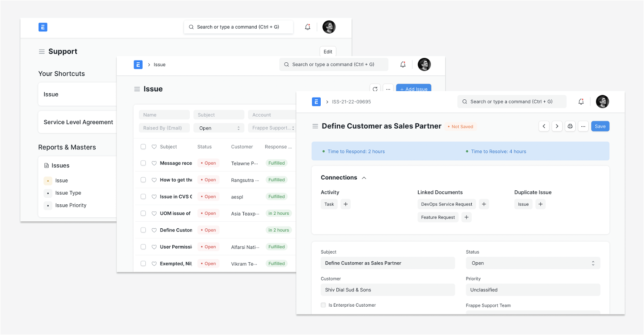The image size is (644, 335).
Task: Click the hamburger menu beside Support heading
Action: [42, 51]
